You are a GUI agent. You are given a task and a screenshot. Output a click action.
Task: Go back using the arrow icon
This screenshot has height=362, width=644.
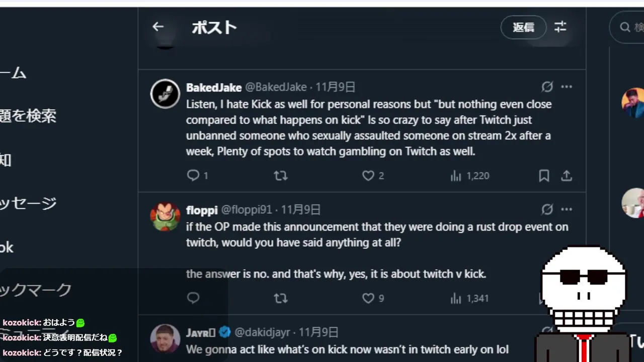158,27
